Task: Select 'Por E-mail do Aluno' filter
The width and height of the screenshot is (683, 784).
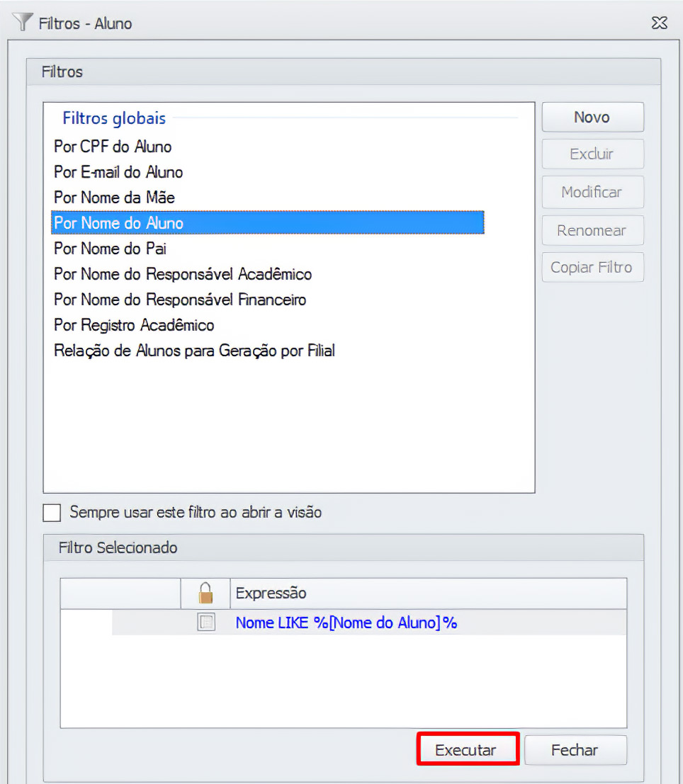Action: [118, 172]
